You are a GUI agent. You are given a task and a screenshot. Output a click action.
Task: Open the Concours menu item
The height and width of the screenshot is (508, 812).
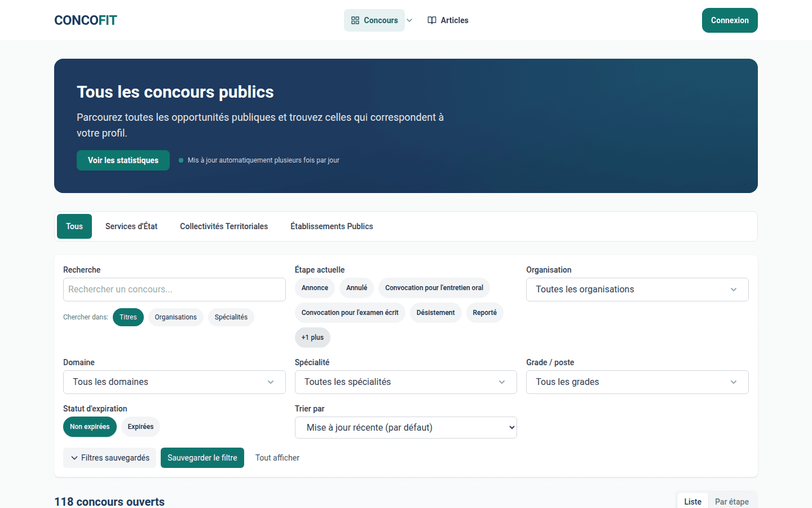pyautogui.click(x=374, y=20)
